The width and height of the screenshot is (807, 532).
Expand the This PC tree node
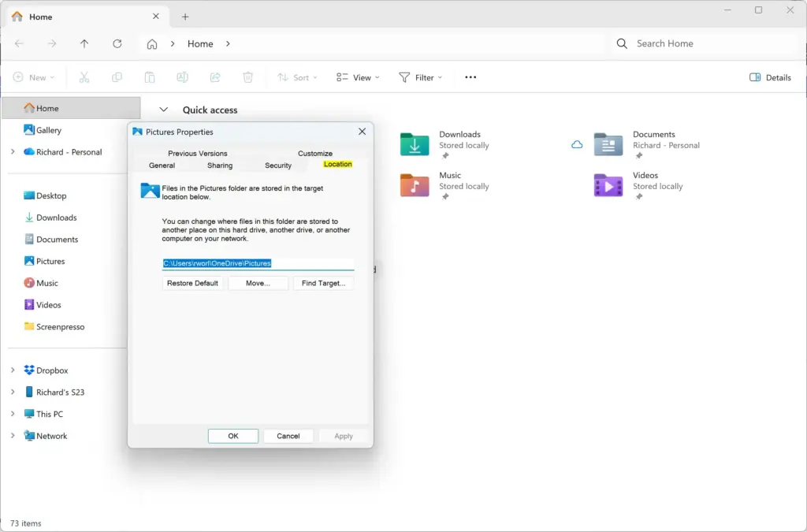tap(13, 414)
